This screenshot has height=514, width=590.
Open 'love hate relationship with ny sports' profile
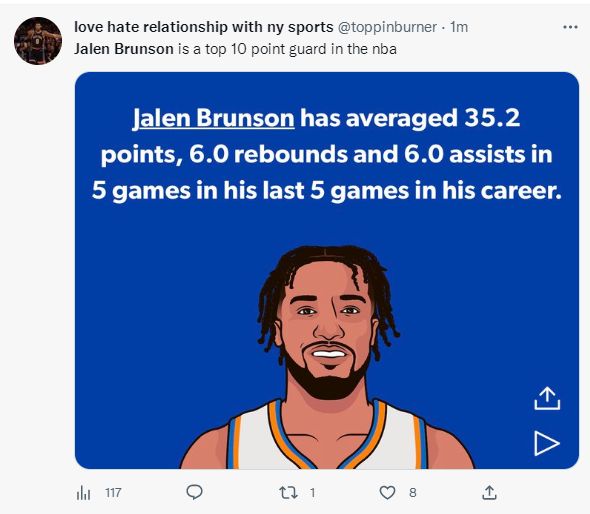click(204, 27)
